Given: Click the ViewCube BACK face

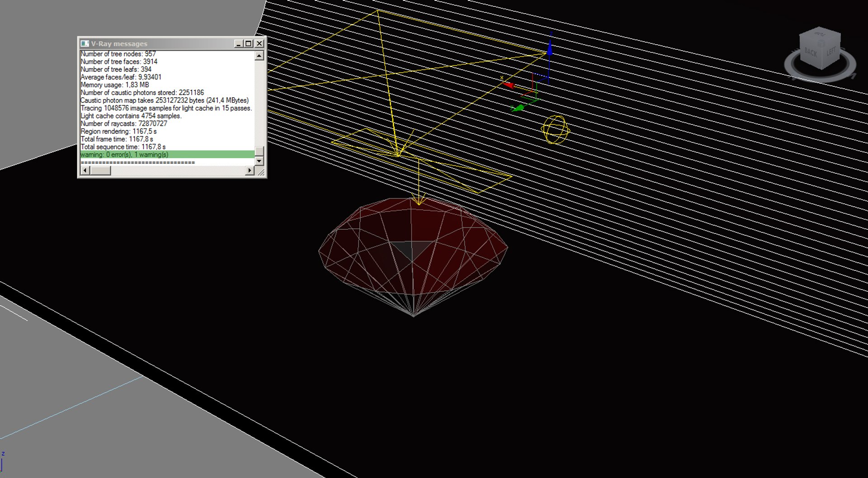Looking at the screenshot, I should [811, 52].
